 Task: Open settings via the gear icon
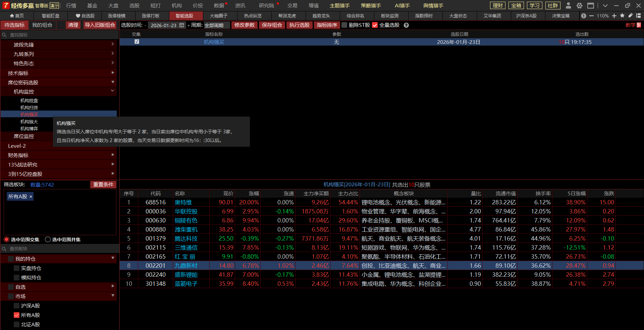click(579, 6)
